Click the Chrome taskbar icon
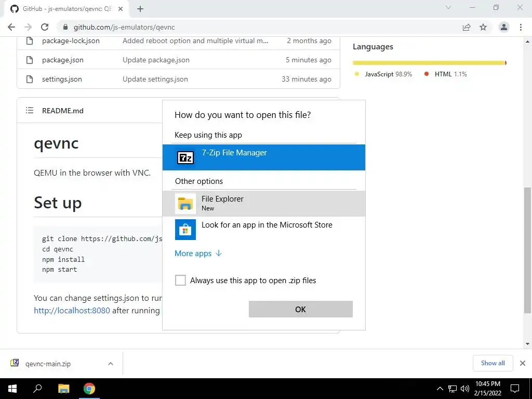Viewport: 532px width, 399px height. tap(89, 389)
